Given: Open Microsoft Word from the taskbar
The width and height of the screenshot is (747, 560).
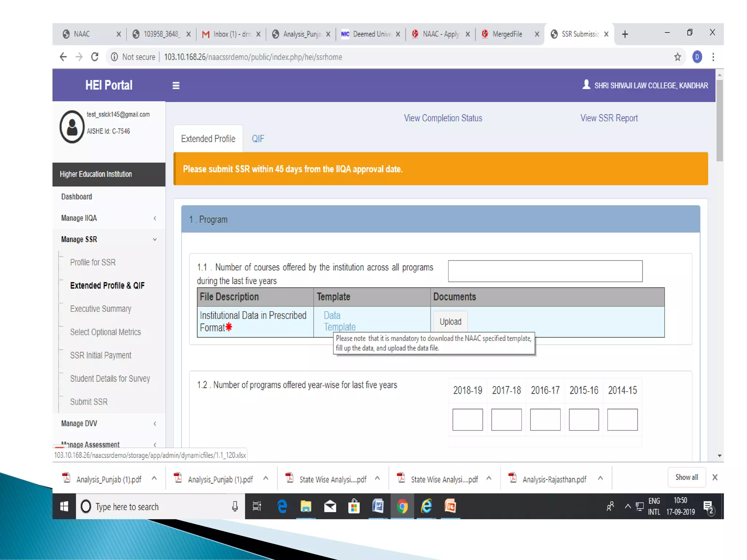Looking at the screenshot, I should (x=378, y=506).
